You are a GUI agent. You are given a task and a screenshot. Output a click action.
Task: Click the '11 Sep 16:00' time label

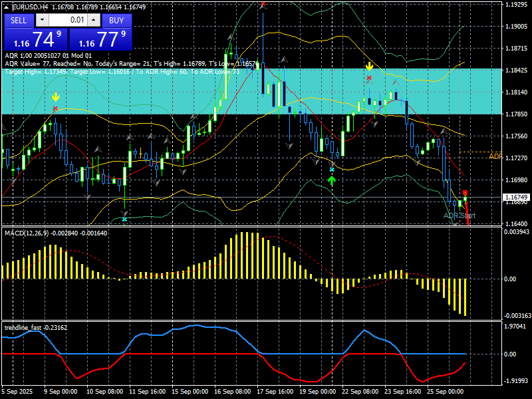pyautogui.click(x=147, y=391)
